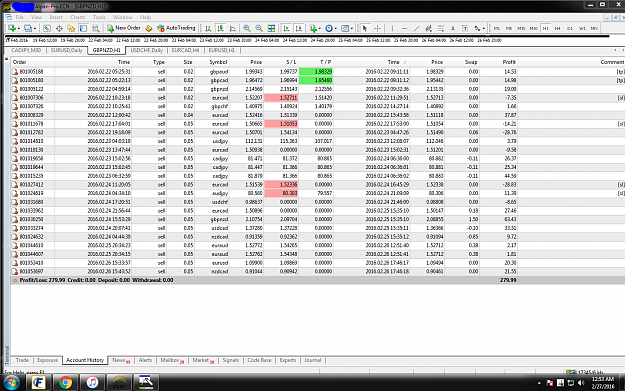Toggle chart Auto Scroll

coord(286,28)
